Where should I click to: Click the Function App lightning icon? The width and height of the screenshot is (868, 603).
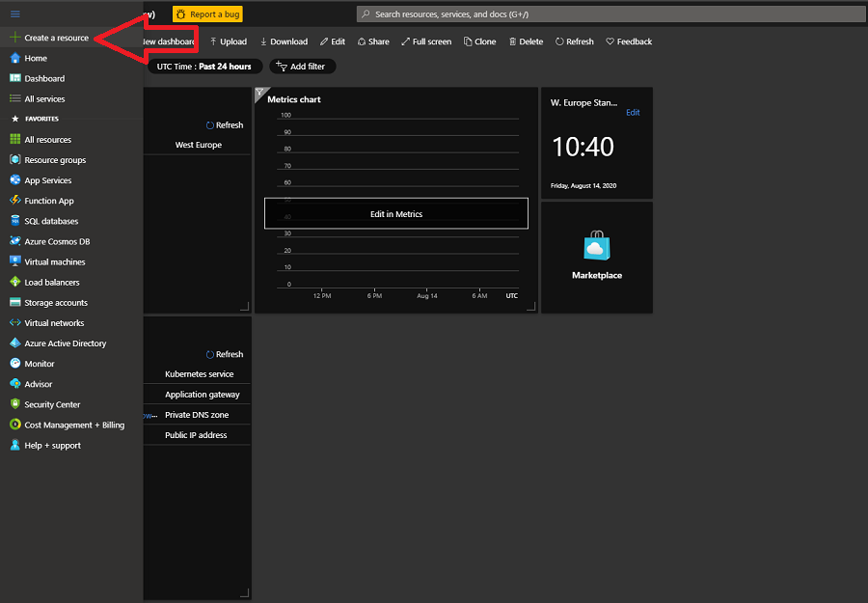15,201
